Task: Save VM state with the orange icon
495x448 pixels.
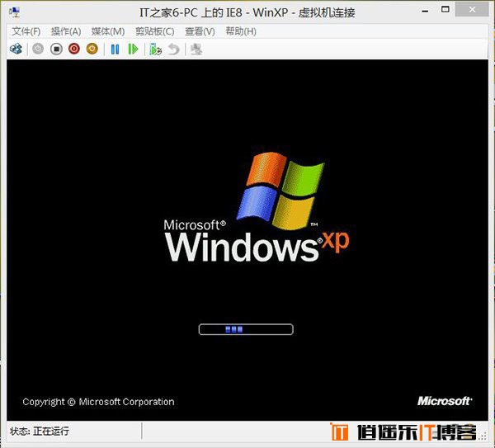Action: click(92, 49)
